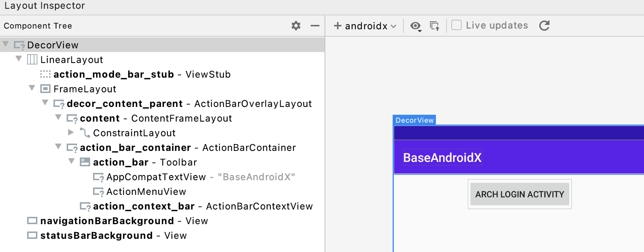The height and width of the screenshot is (252, 644).
Task: Collapse the DecorView root node
Action: pyautogui.click(x=5, y=44)
